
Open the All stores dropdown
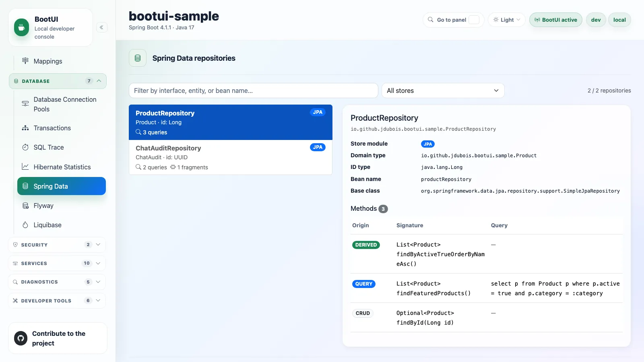pyautogui.click(x=443, y=90)
